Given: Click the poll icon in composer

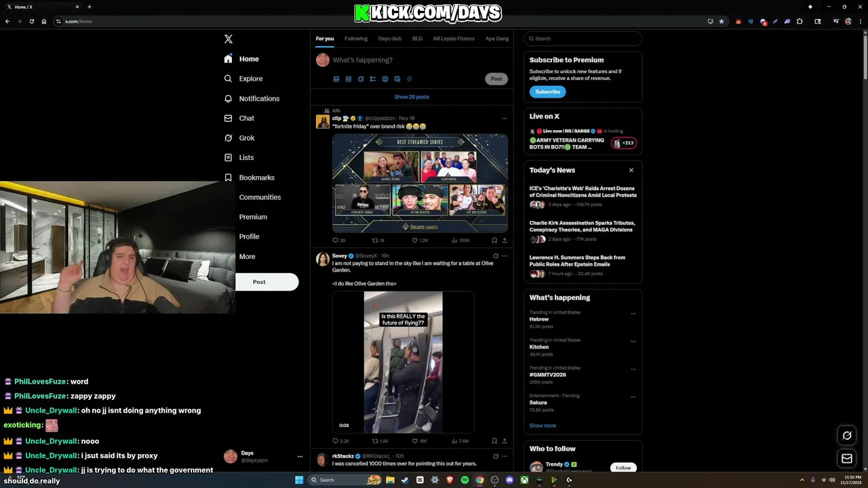Looking at the screenshot, I should coord(373,79).
